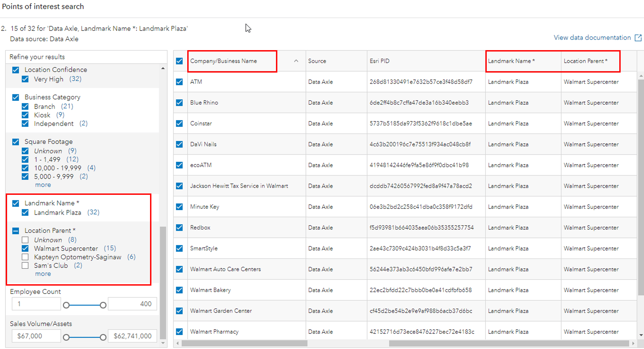The height and width of the screenshot is (349, 644).
Task: Uncheck the Walmart Supercenter location parent filter
Action: tap(25, 248)
